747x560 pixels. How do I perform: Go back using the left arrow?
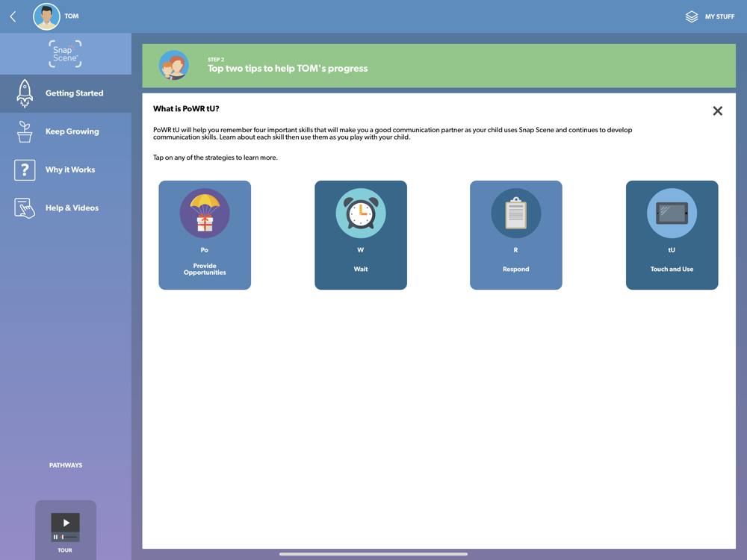coord(13,16)
